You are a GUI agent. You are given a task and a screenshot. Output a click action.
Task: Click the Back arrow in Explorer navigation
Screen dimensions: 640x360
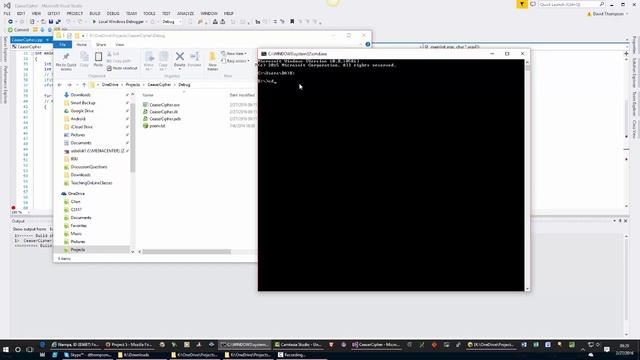[x=60, y=85]
